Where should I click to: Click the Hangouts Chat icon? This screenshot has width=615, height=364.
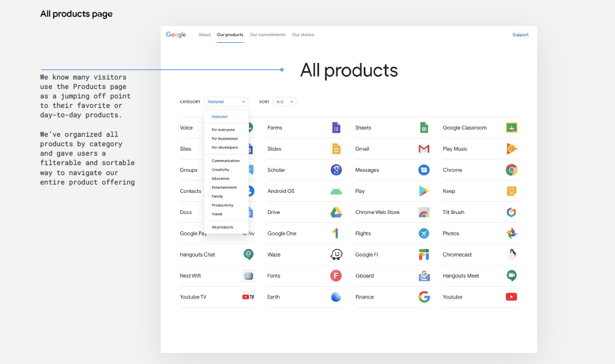[x=248, y=255]
